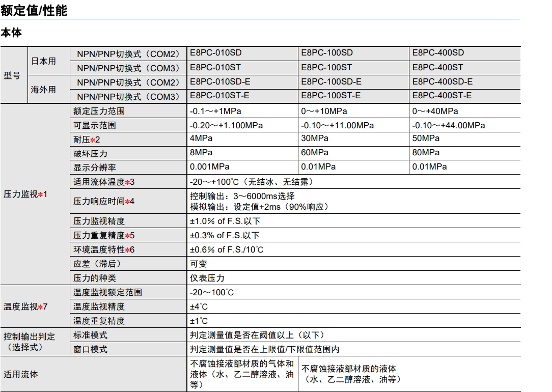Viewport: 552px width, 392px height.
Task: Select model E8PC-010SD
Action: (x=216, y=53)
